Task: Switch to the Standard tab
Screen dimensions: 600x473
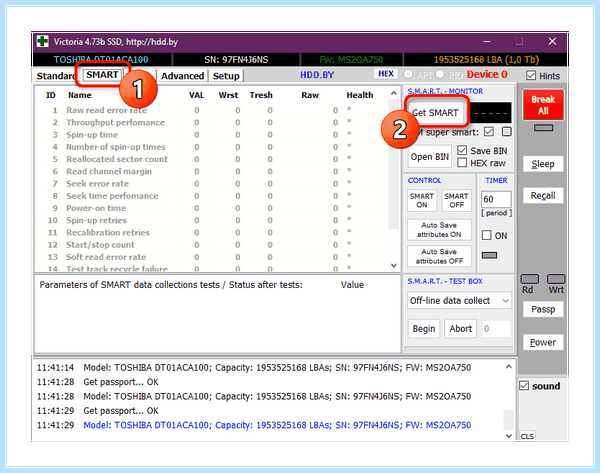Action: click(x=55, y=76)
